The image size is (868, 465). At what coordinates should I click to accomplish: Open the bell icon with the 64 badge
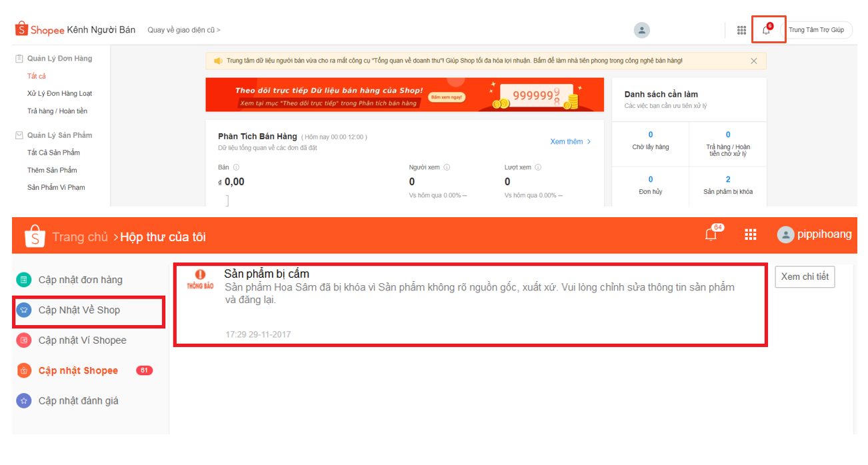(709, 234)
